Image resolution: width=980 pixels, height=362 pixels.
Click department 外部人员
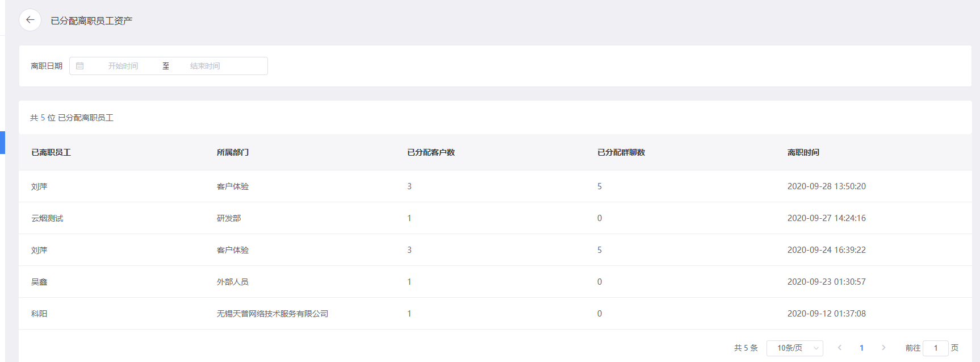point(233,282)
